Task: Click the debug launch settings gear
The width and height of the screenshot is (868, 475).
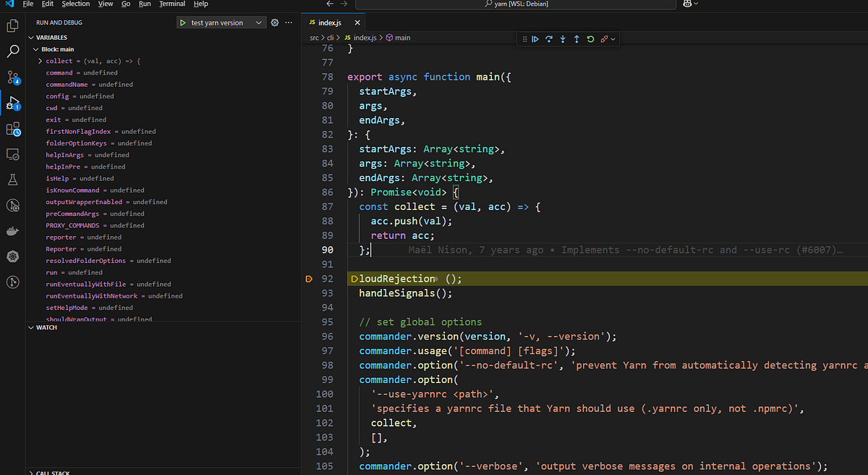Action: (x=274, y=22)
